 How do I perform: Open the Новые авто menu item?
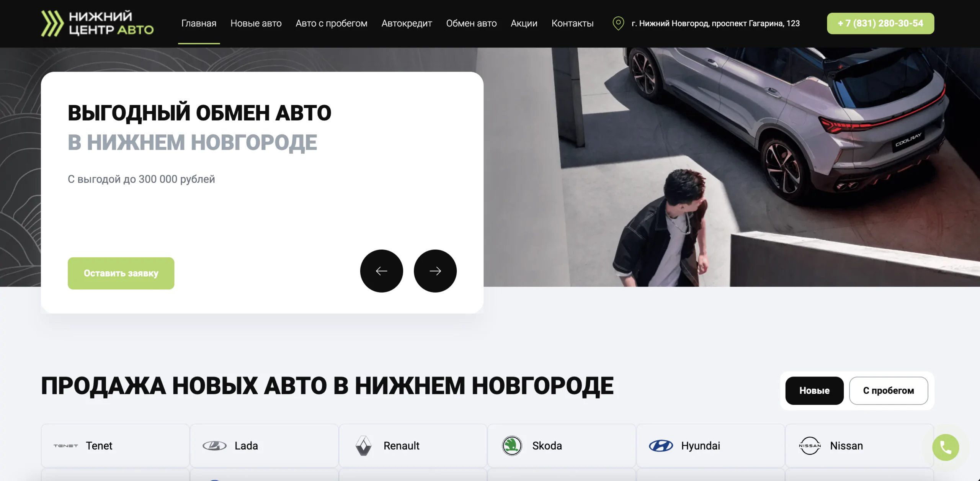[256, 23]
